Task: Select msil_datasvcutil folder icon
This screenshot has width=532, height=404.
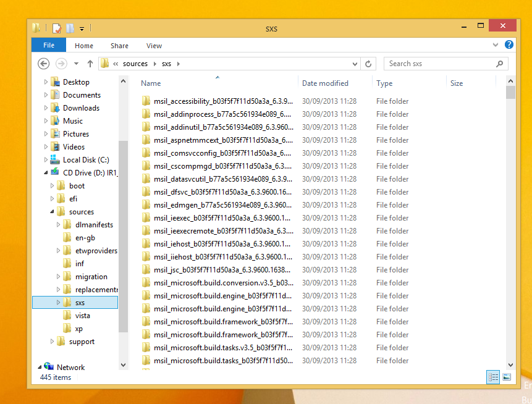Action: (146, 179)
